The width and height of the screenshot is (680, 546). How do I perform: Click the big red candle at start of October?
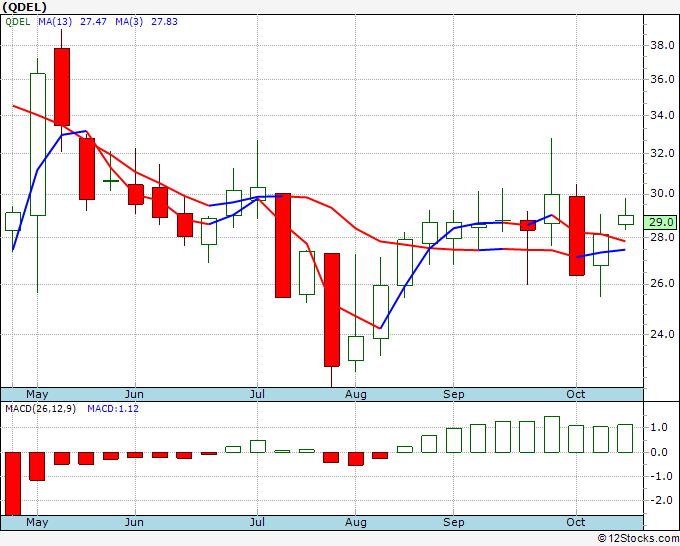577,236
